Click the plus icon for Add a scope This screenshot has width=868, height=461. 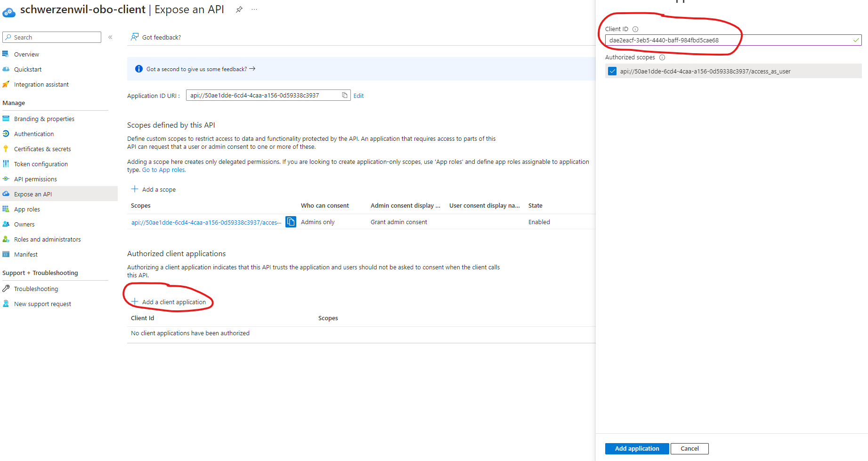[135, 189]
